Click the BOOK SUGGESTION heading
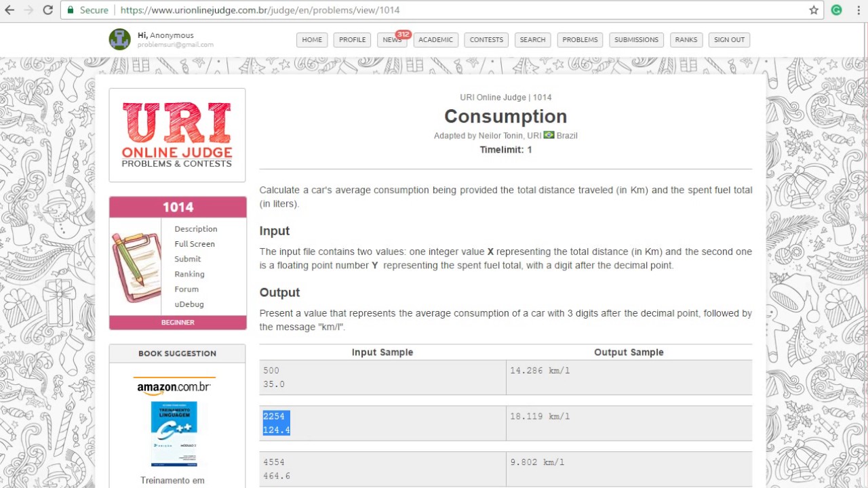Image resolution: width=868 pixels, height=488 pixels. pos(177,353)
